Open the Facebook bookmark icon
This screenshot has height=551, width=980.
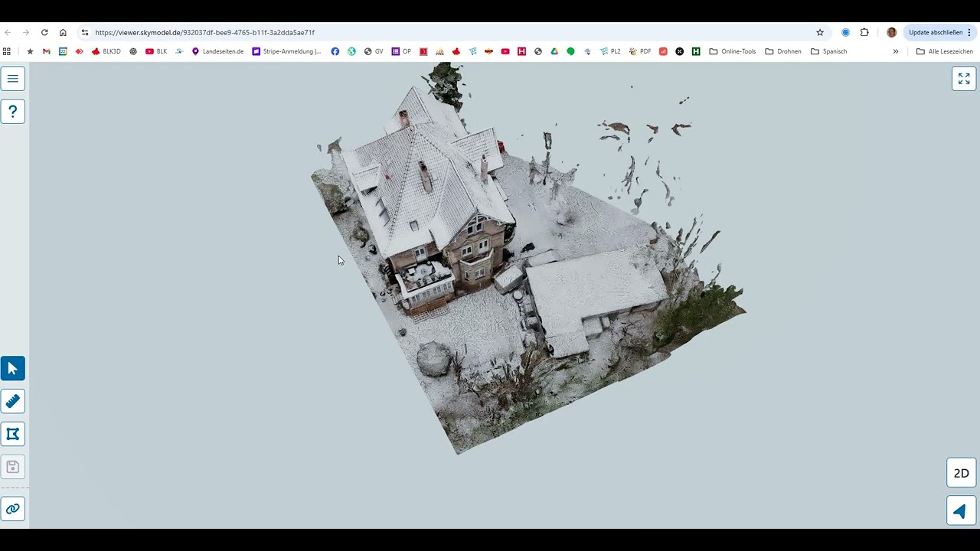point(335,51)
